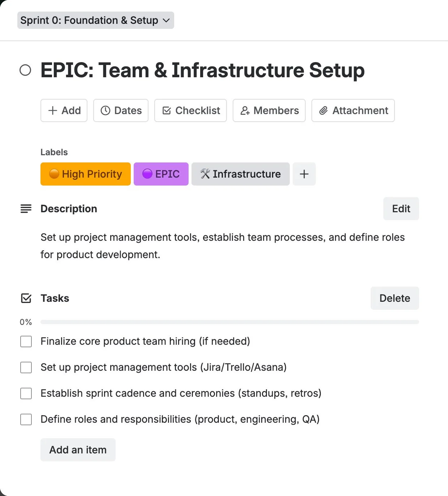This screenshot has height=496, width=448.
Task: Click the Members person icon
Action: click(245, 110)
